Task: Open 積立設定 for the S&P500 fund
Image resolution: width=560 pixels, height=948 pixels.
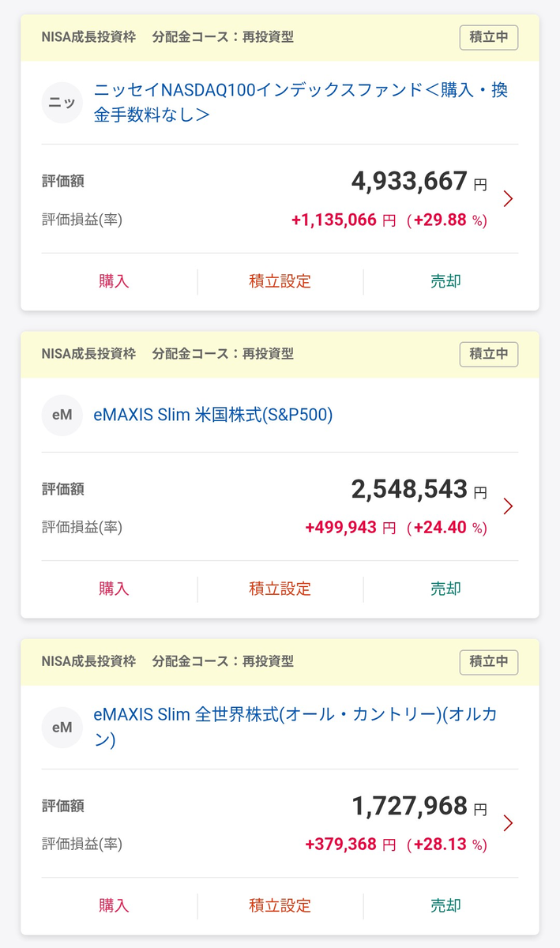Action: [x=280, y=589]
